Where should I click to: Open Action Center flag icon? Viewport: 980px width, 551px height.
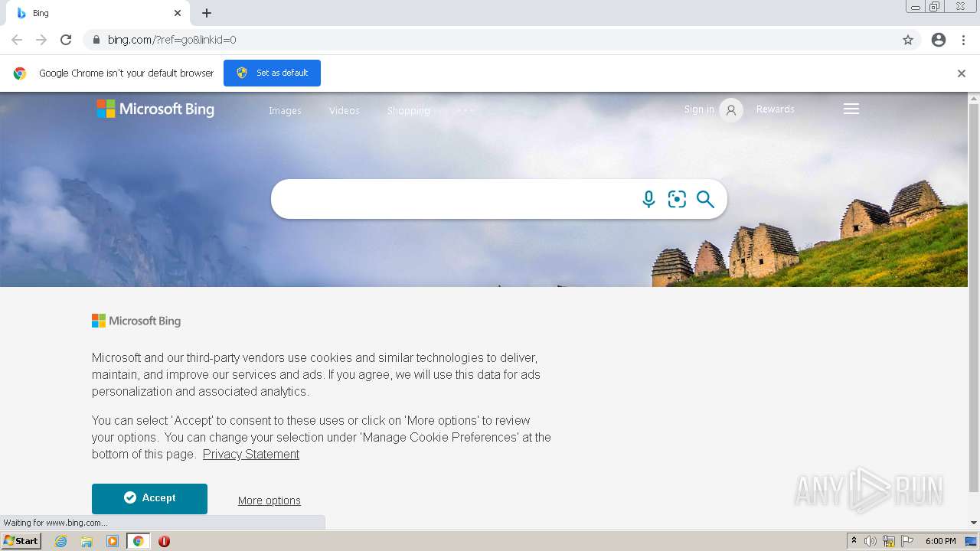(907, 541)
